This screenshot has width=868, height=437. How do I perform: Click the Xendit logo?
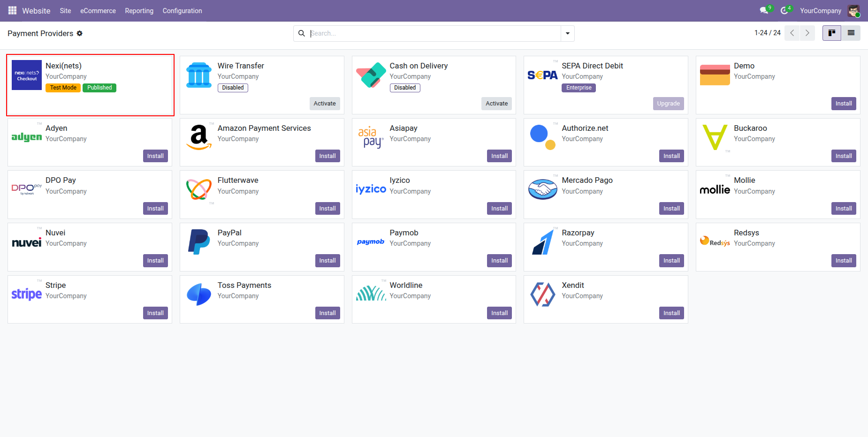542,294
